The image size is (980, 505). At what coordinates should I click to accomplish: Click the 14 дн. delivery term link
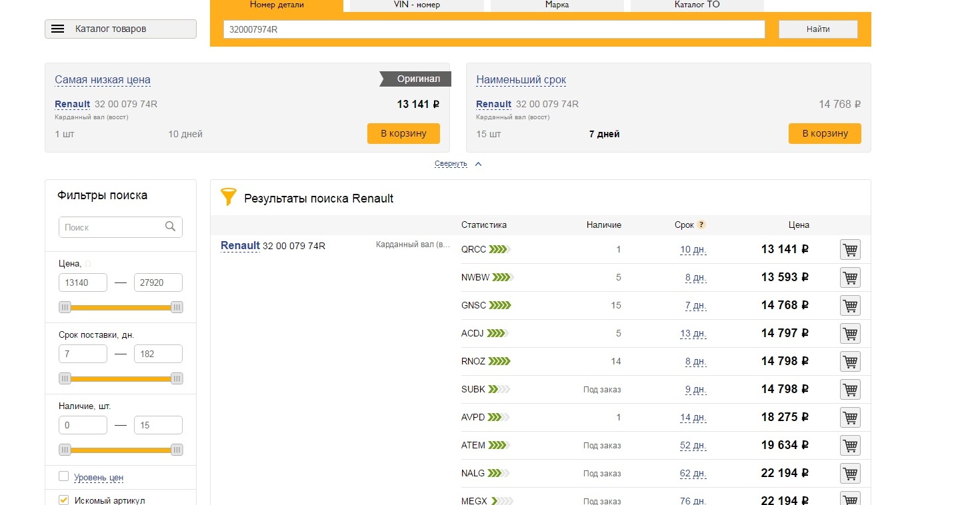(693, 418)
